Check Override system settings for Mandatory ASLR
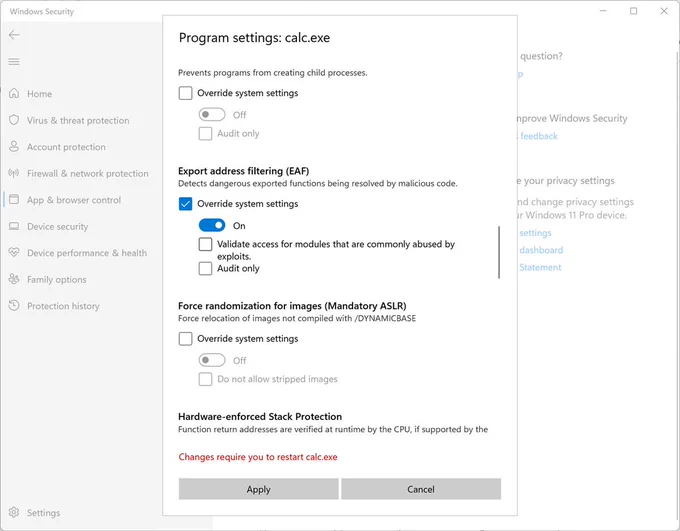This screenshot has height=531, width=680. pyautogui.click(x=186, y=338)
